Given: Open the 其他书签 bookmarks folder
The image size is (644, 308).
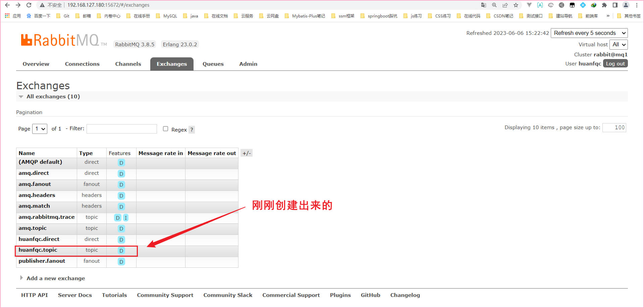Looking at the screenshot, I should coord(629,16).
